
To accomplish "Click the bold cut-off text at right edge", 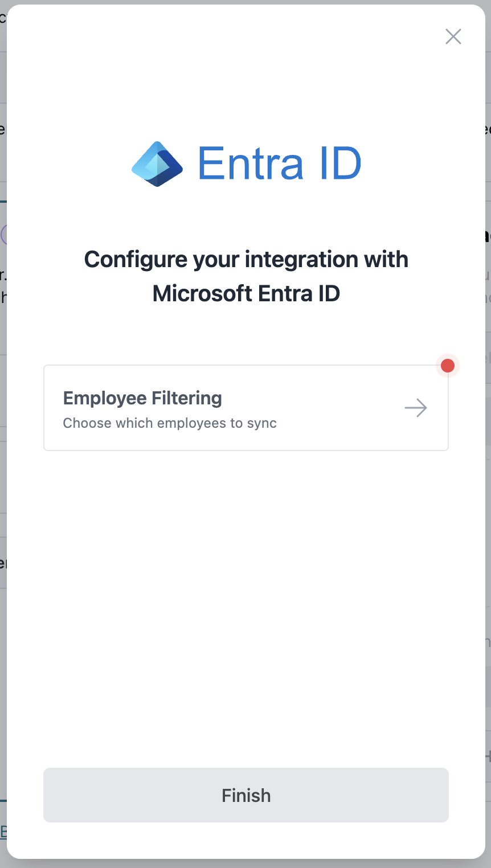I will click(488, 235).
